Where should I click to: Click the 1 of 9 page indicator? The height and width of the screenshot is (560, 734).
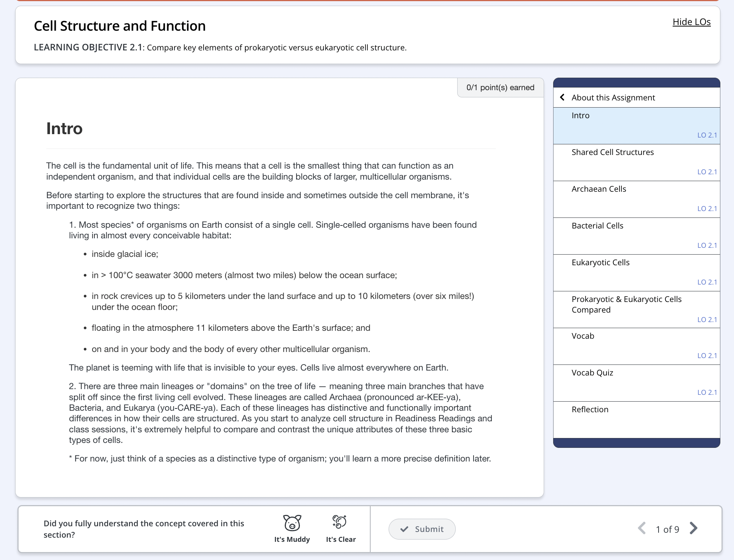[x=667, y=529]
